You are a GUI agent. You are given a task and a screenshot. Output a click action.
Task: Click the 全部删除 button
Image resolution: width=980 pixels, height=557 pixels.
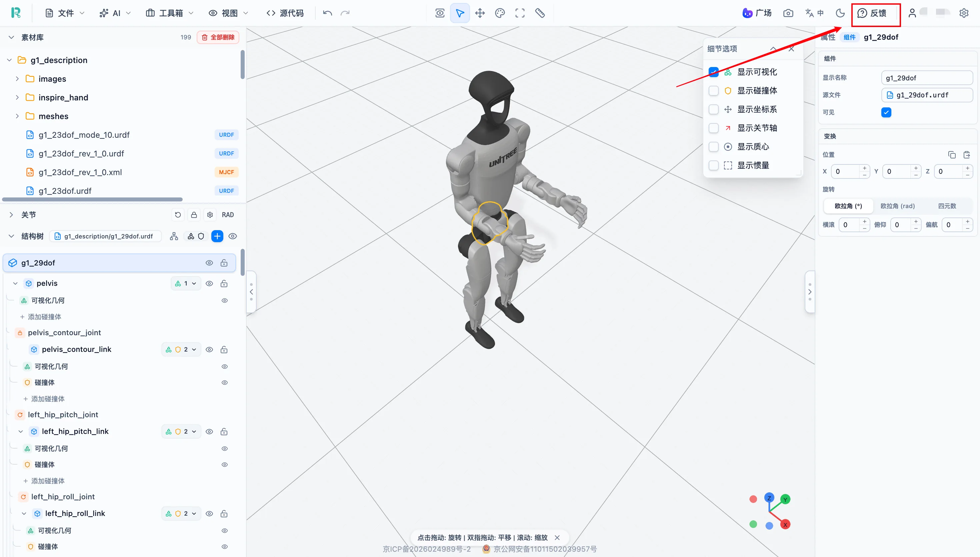(218, 37)
